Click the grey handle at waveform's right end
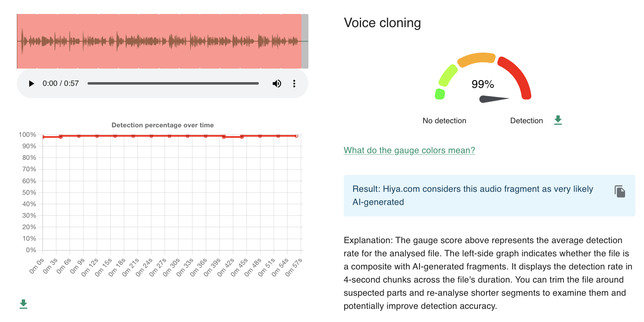This screenshot has height=322, width=644. coord(305,41)
